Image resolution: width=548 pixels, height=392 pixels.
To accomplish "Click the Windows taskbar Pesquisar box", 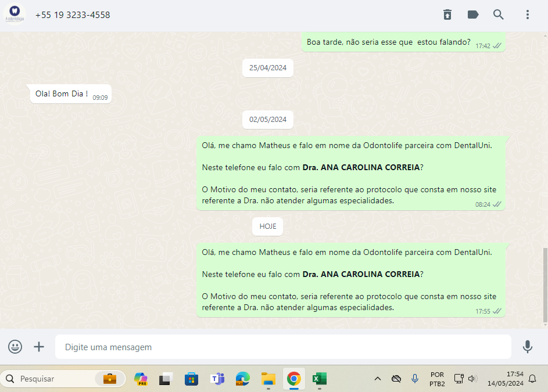I will 63,379.
